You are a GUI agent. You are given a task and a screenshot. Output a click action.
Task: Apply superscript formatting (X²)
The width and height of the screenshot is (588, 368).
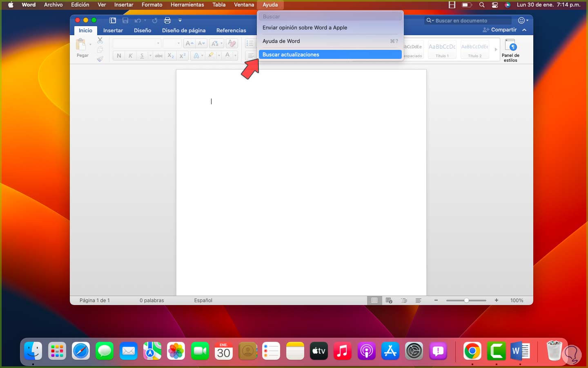pos(183,56)
